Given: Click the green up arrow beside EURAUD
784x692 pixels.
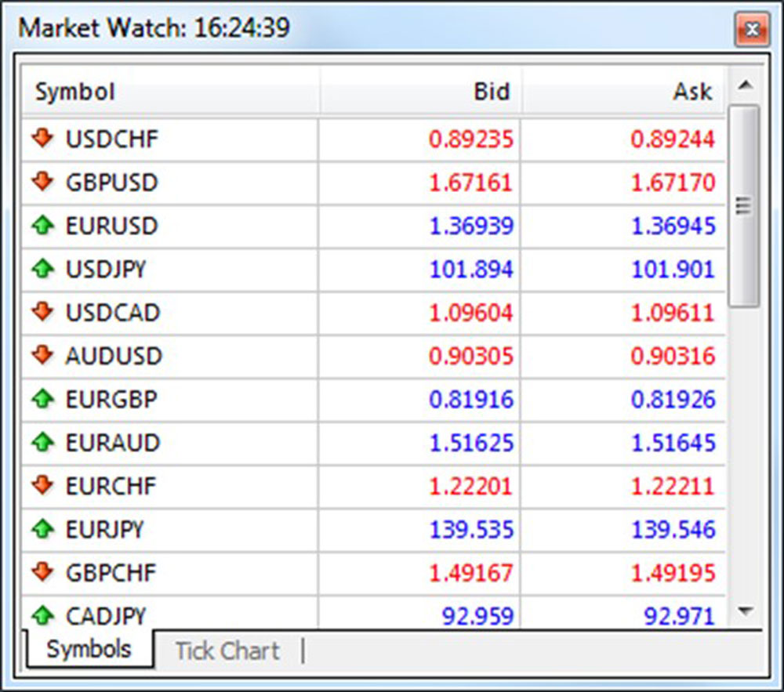Looking at the screenshot, I should tap(43, 443).
